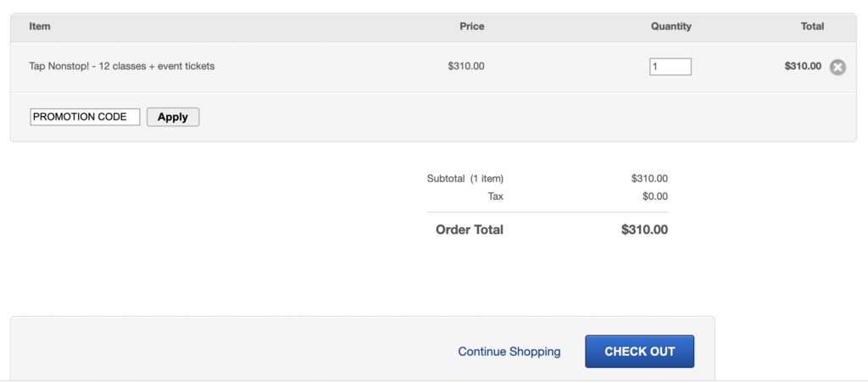868x383 pixels.
Task: Click the Total column header
Action: coord(812,26)
